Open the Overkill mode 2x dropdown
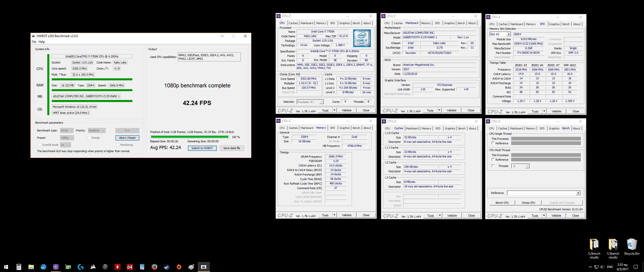The image size is (644, 272). click(x=65, y=145)
